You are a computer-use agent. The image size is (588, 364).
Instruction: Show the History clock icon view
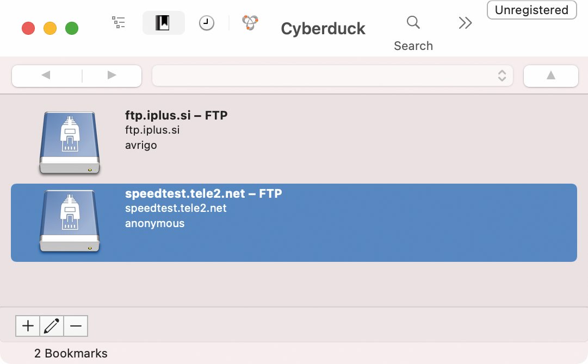[206, 23]
